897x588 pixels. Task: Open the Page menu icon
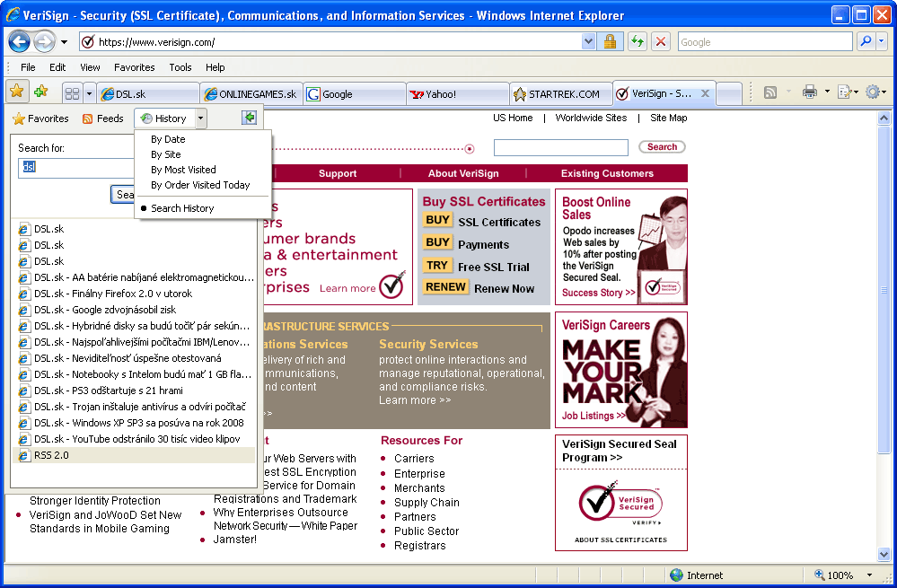(846, 92)
